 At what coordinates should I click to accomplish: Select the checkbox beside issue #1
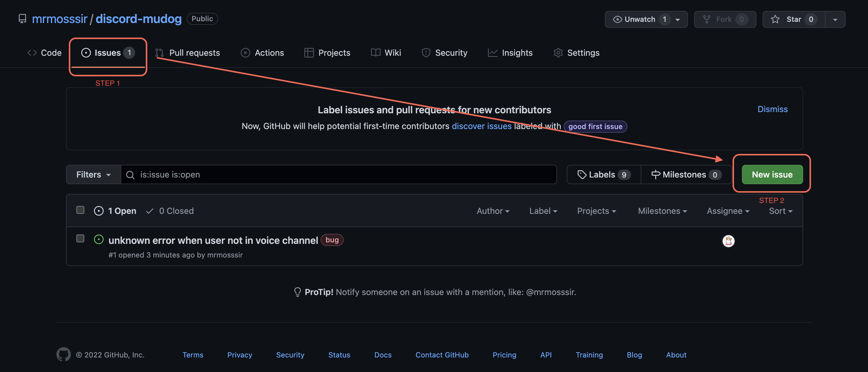[80, 238]
